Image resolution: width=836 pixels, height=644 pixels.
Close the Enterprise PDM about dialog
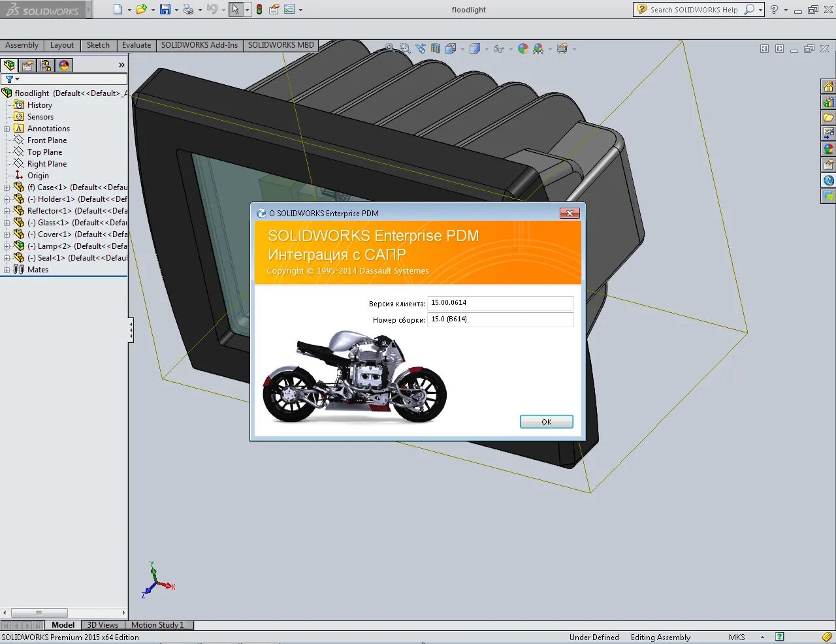[x=570, y=213]
